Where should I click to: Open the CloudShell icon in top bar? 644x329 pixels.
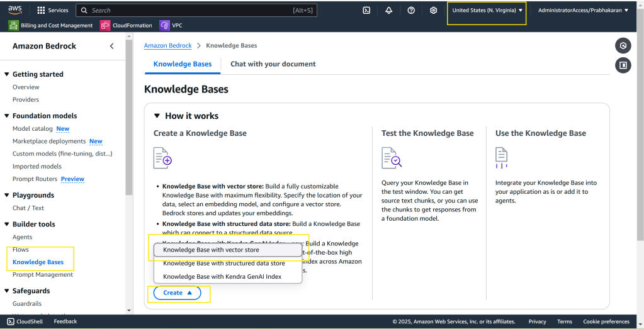(x=366, y=10)
